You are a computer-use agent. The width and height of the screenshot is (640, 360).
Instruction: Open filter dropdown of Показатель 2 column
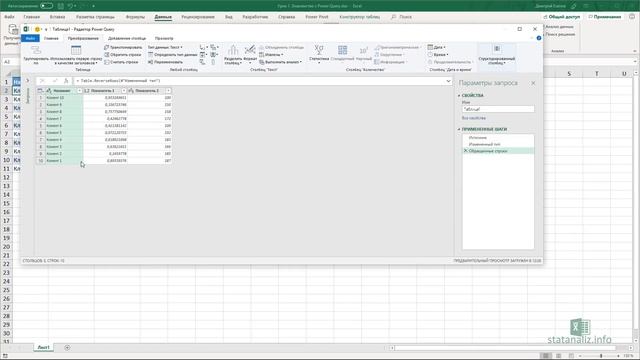point(168,91)
